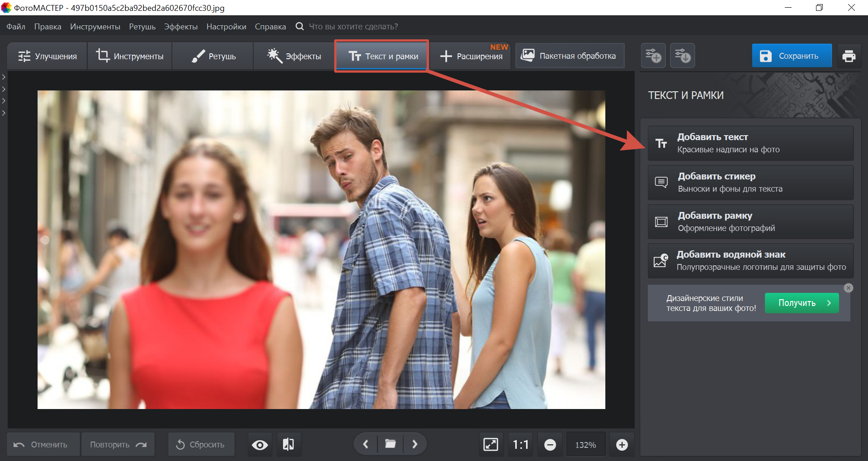This screenshot has height=461, width=868.
Task: Switch to the Инструменты tab with crop icon
Action: point(130,56)
